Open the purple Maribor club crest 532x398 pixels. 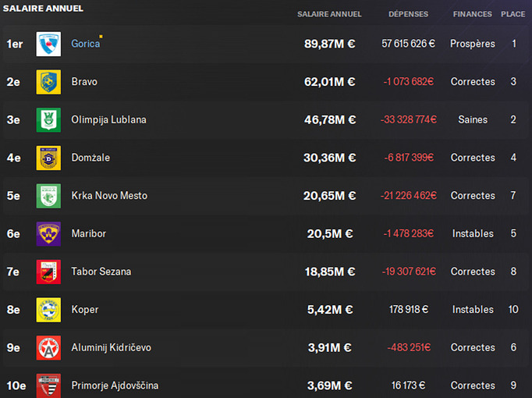pos(48,234)
